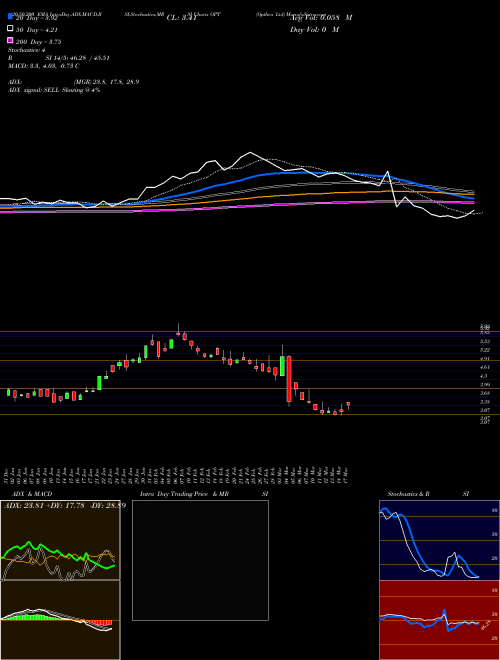Click the highest candlestick at the peak
The height and width of the screenshot is (660, 500).
(x=178, y=333)
